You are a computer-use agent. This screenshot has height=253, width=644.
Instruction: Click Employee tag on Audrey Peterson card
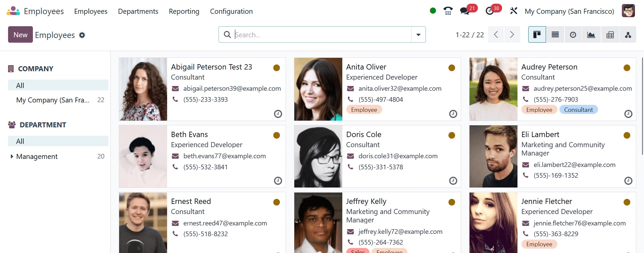(539, 110)
